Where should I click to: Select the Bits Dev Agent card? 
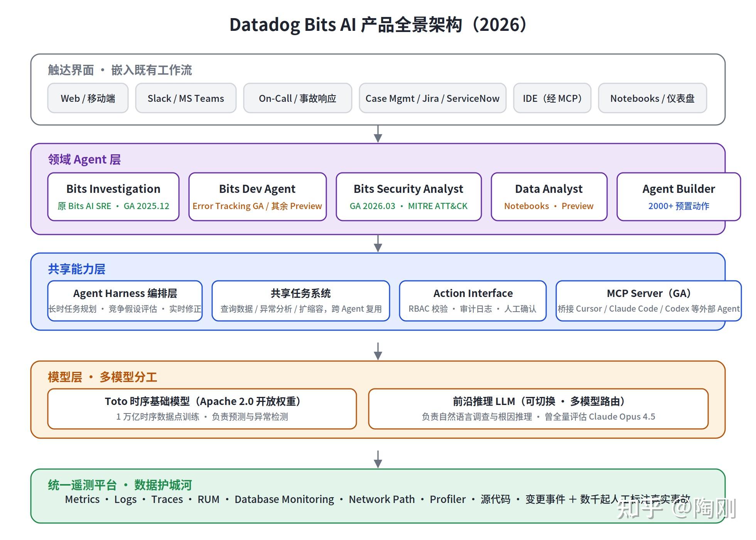[257, 197]
